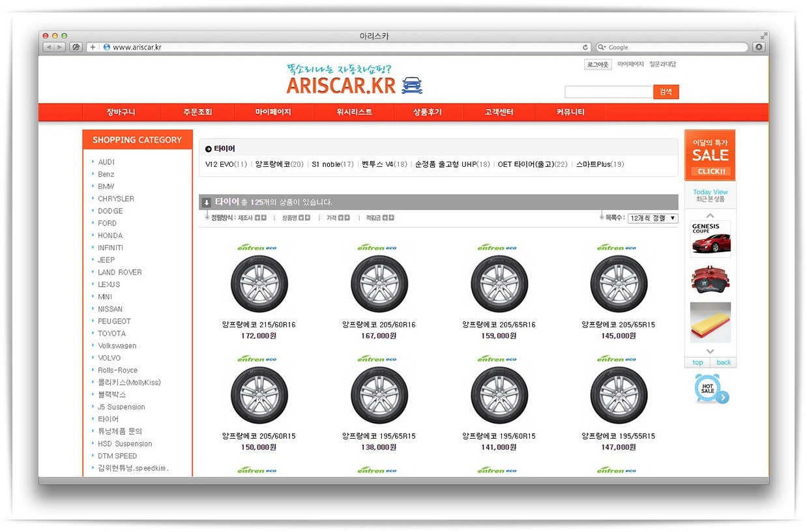
Task: Open 위시리스트 in the red nav bar
Action: (x=355, y=112)
